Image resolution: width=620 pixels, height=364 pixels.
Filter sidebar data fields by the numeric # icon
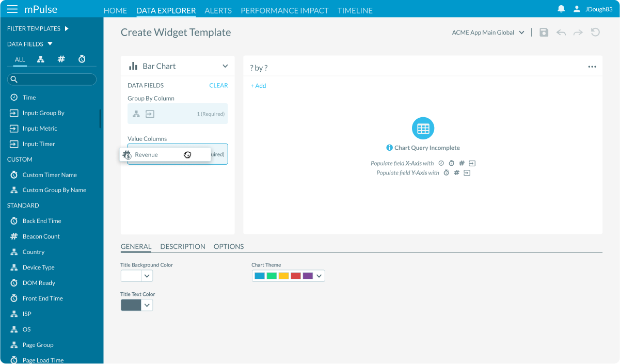(x=61, y=59)
